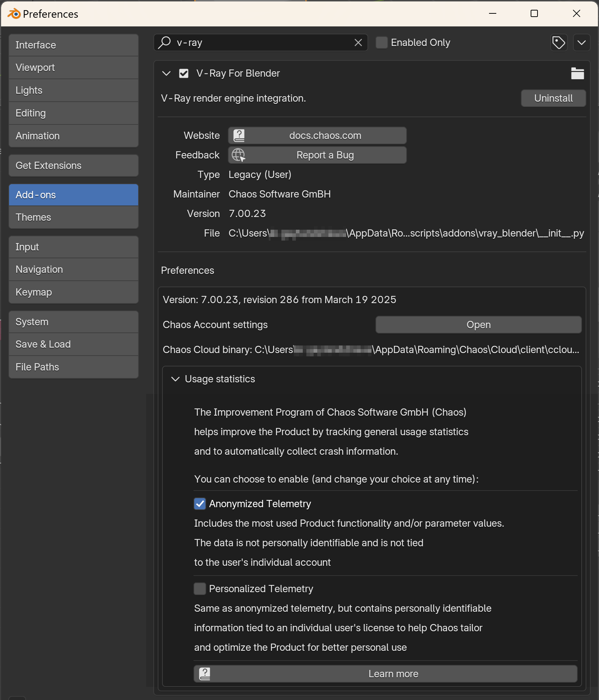
Task: Go to the Navigation tab
Action: [73, 270]
